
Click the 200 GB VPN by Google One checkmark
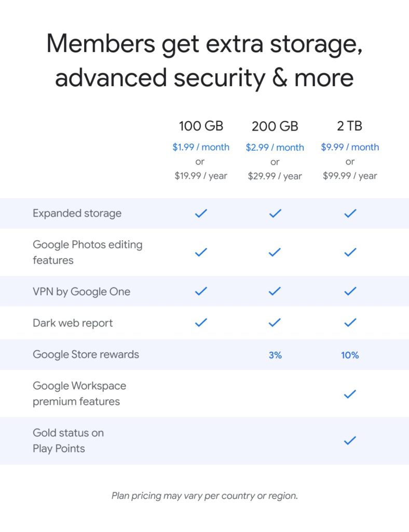275,291
